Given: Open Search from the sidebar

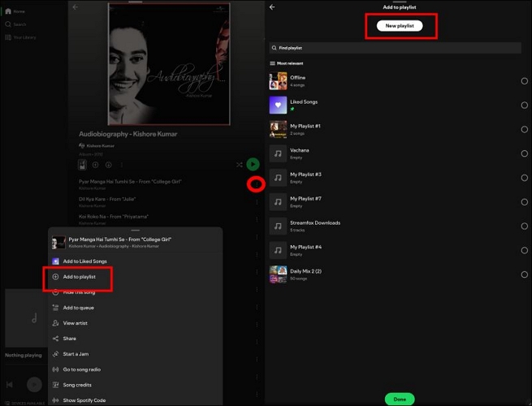Looking at the screenshot, I should point(15,24).
